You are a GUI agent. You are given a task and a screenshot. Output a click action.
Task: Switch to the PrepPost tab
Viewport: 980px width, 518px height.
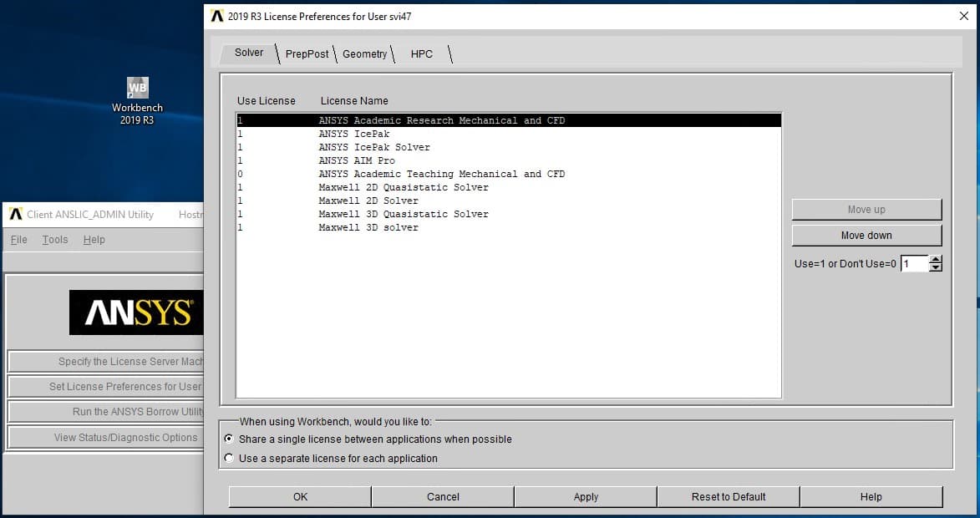(307, 54)
